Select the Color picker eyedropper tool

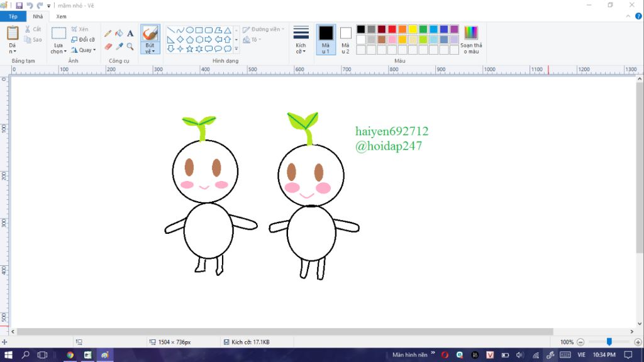(119, 47)
